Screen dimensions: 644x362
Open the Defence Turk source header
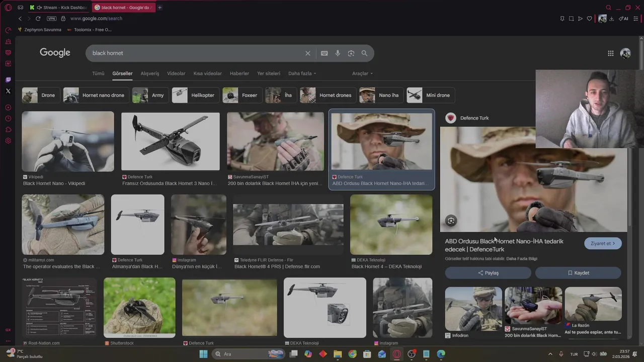(x=467, y=118)
